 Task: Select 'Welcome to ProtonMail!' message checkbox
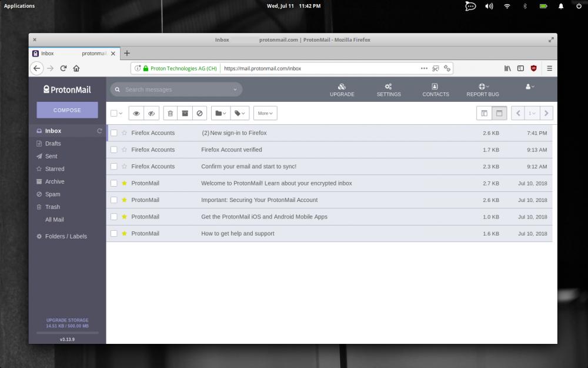[114, 183]
